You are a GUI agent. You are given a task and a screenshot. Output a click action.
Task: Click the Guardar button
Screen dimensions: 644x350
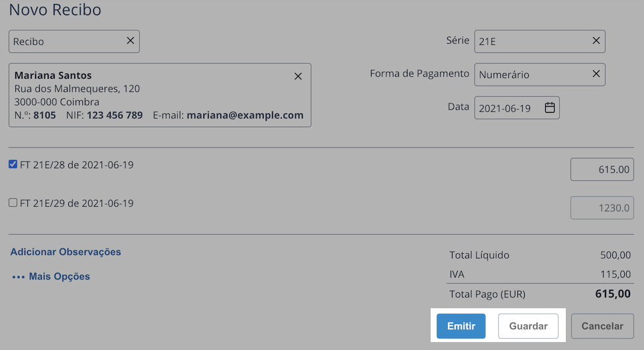click(x=528, y=326)
